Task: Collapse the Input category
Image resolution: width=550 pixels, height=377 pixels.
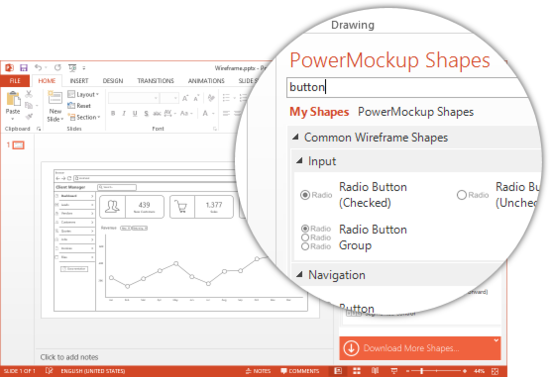Action: coord(300,161)
